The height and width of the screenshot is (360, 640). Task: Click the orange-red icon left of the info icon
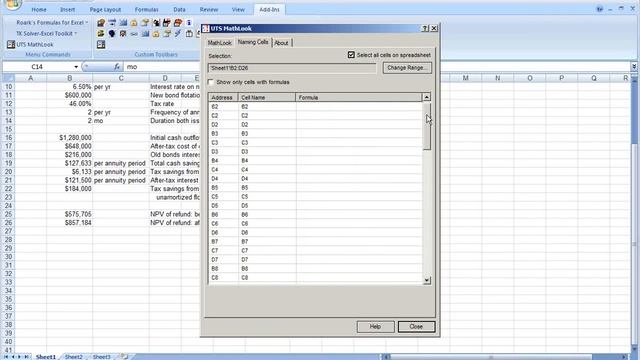click(178, 23)
